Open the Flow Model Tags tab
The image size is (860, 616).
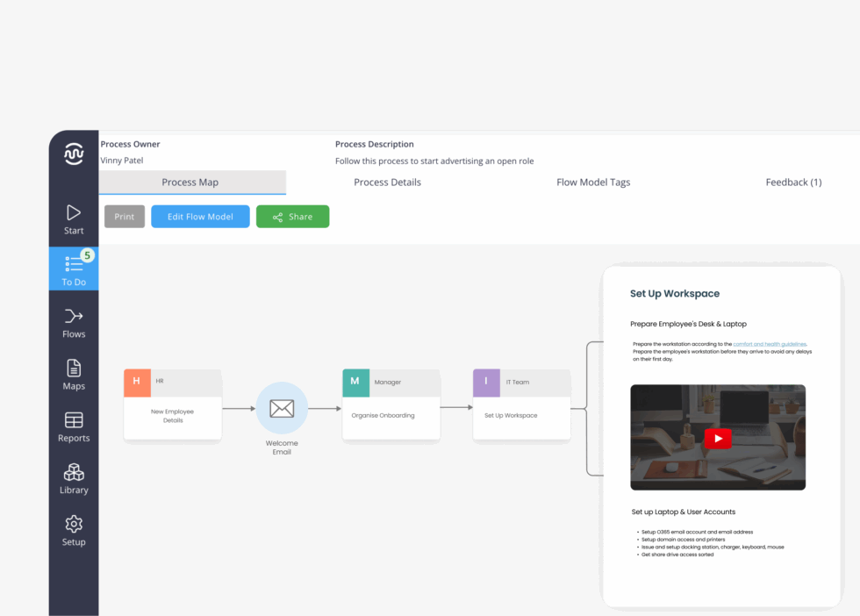(x=593, y=182)
